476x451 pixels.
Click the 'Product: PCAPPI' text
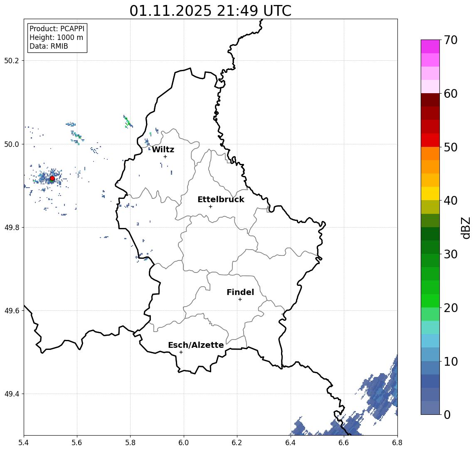[57, 29]
